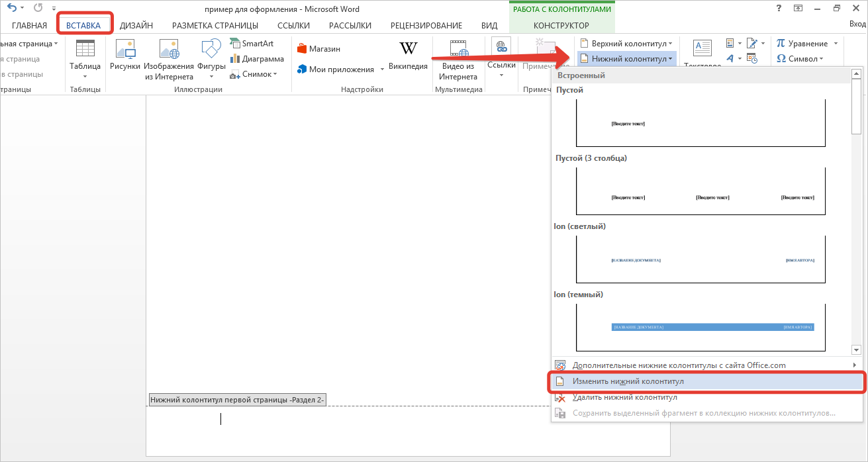Pick the Пустой (3 столбца) footer thumbnail
Screen dimensions: 868x462
coord(700,191)
